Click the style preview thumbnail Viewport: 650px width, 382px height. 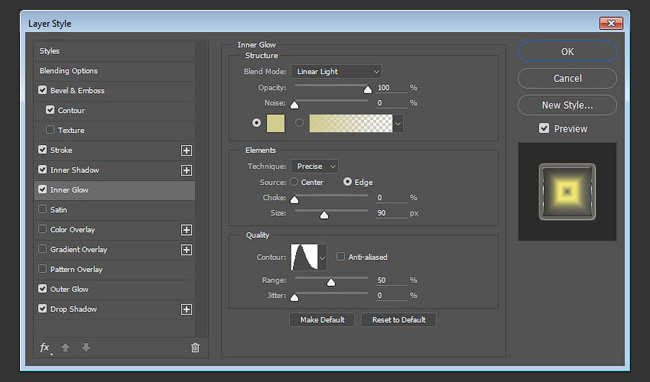pyautogui.click(x=567, y=192)
